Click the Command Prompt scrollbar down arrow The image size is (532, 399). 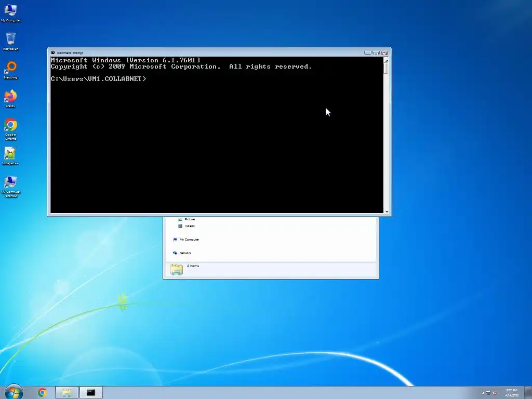pyautogui.click(x=386, y=211)
